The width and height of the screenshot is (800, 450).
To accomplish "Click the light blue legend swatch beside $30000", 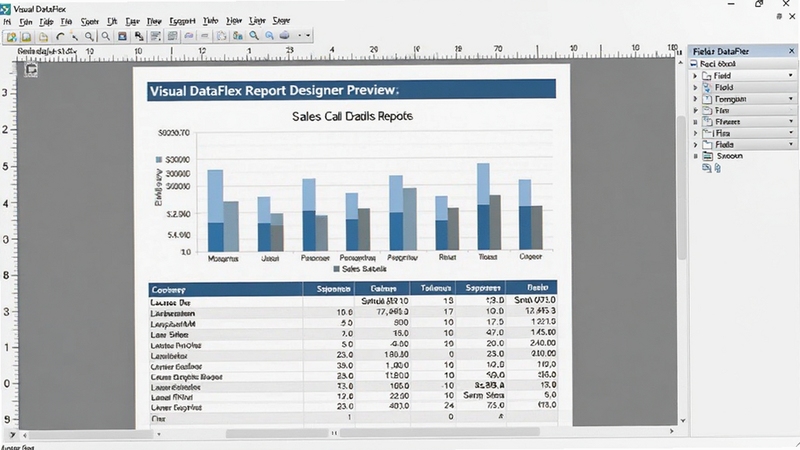I will pos(159,160).
